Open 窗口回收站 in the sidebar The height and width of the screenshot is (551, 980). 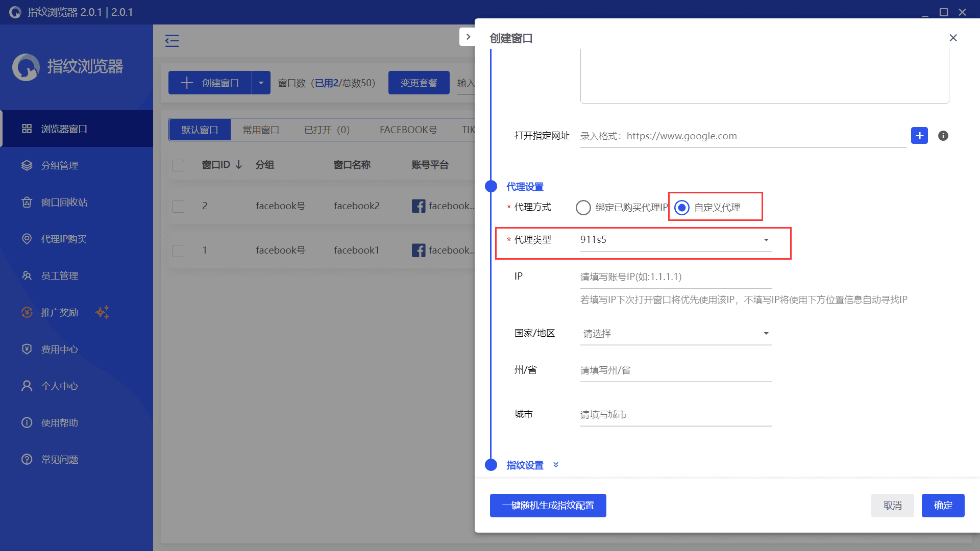[x=64, y=202]
